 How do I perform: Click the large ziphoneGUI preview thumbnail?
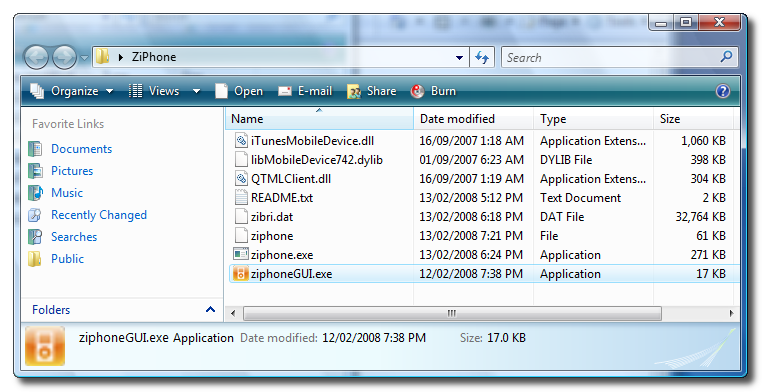click(x=45, y=346)
